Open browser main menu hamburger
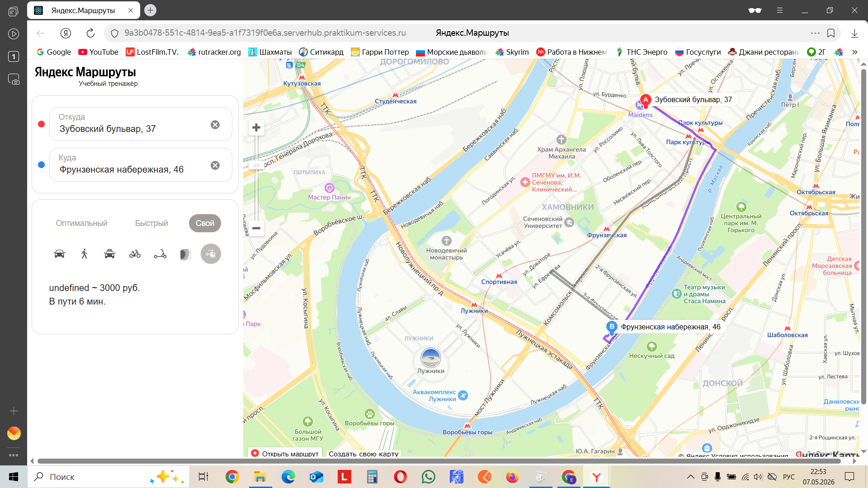Viewport: 868px width, 488px height. pyautogui.click(x=780, y=10)
